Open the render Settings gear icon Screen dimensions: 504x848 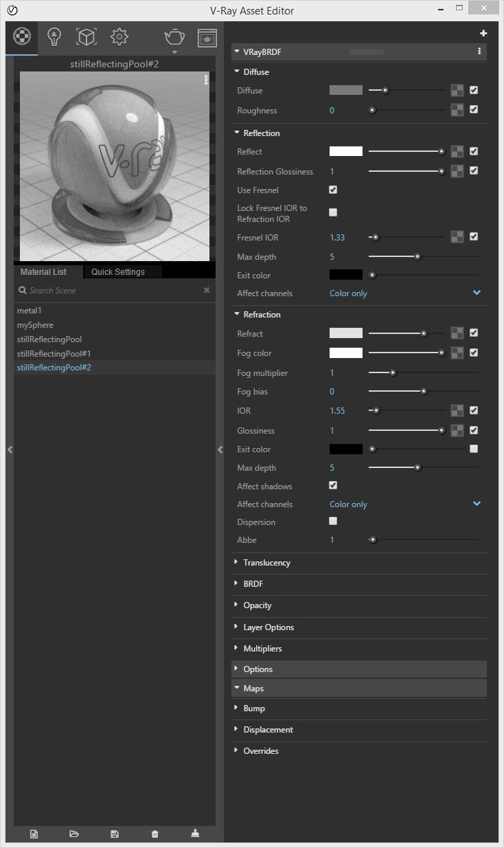(x=119, y=37)
